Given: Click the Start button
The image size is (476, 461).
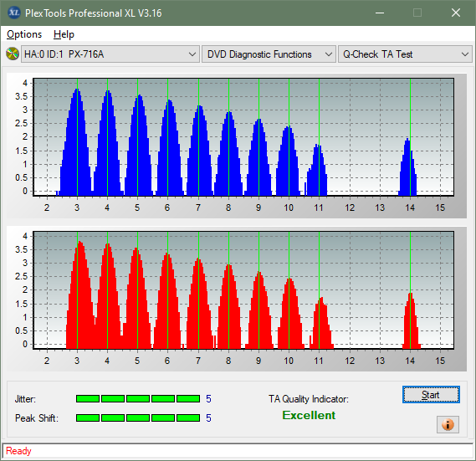Looking at the screenshot, I should [x=431, y=395].
